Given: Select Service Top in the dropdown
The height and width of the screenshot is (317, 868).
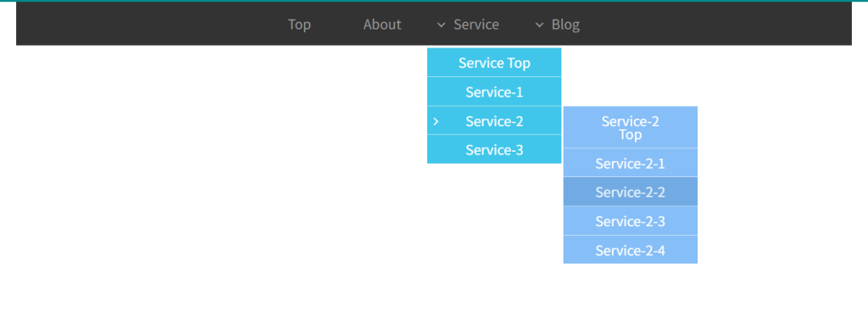Looking at the screenshot, I should pyautogui.click(x=494, y=63).
